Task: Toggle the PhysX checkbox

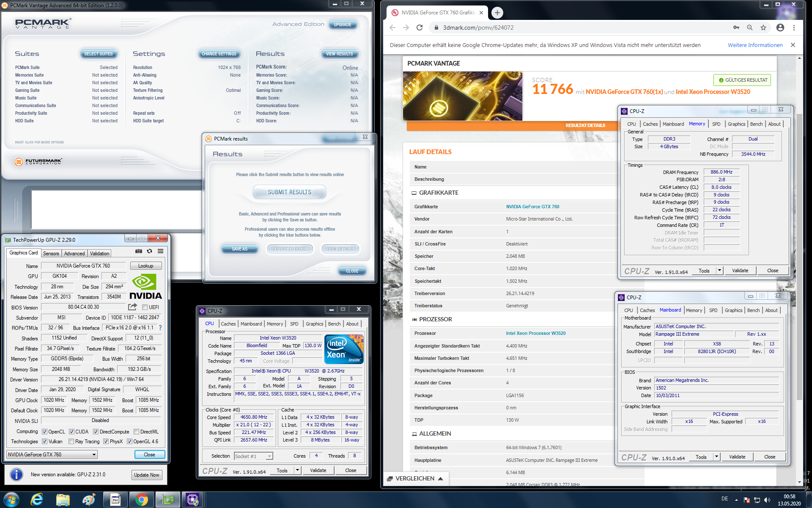Action: pos(106,442)
